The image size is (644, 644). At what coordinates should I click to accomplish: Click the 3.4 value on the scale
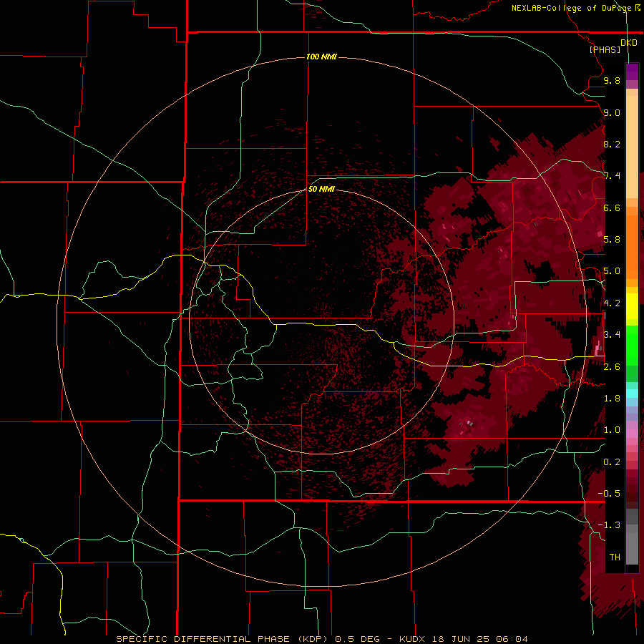click(x=612, y=335)
